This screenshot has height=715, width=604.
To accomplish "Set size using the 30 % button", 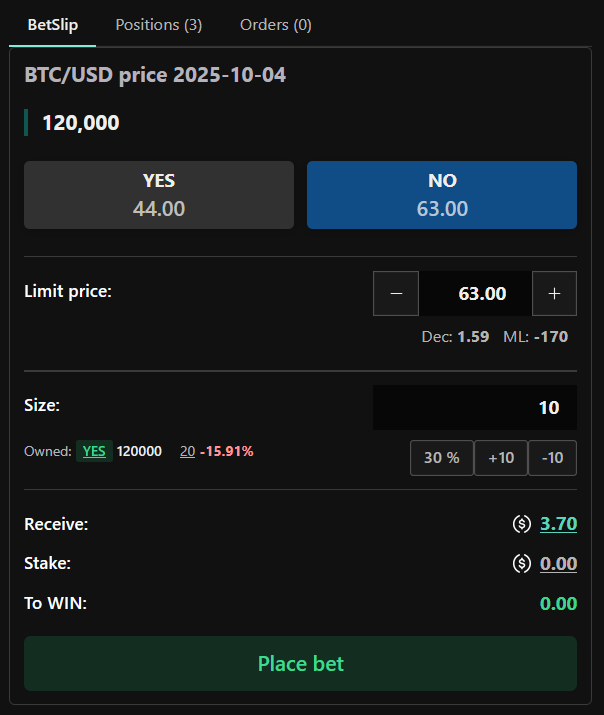I will coord(442,458).
